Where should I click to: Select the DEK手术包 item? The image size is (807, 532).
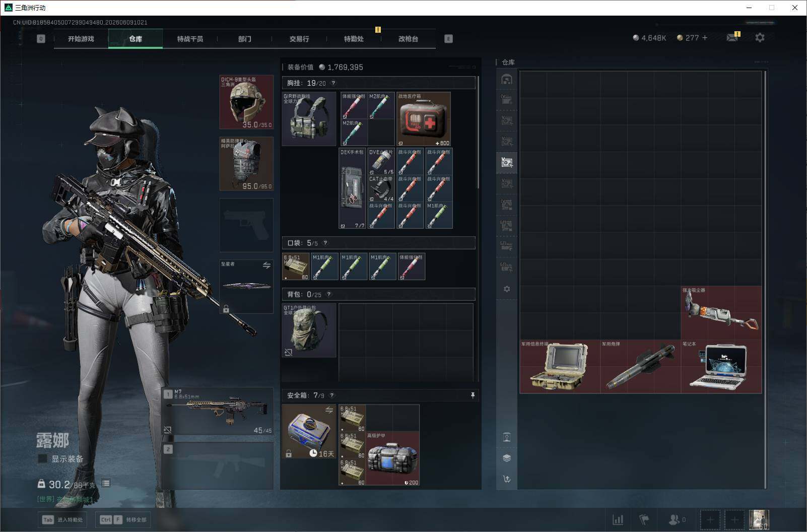click(x=353, y=188)
